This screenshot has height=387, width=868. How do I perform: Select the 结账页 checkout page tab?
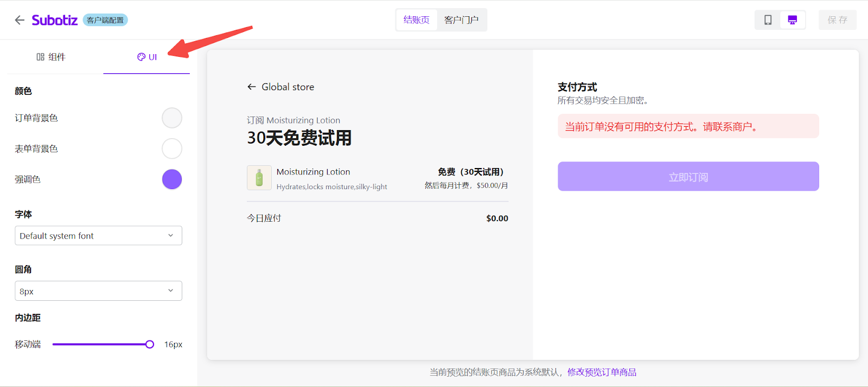click(x=416, y=20)
